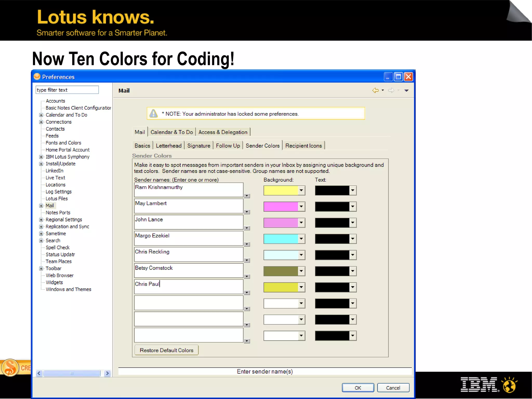
Task: Click the OK button
Action: click(x=358, y=388)
